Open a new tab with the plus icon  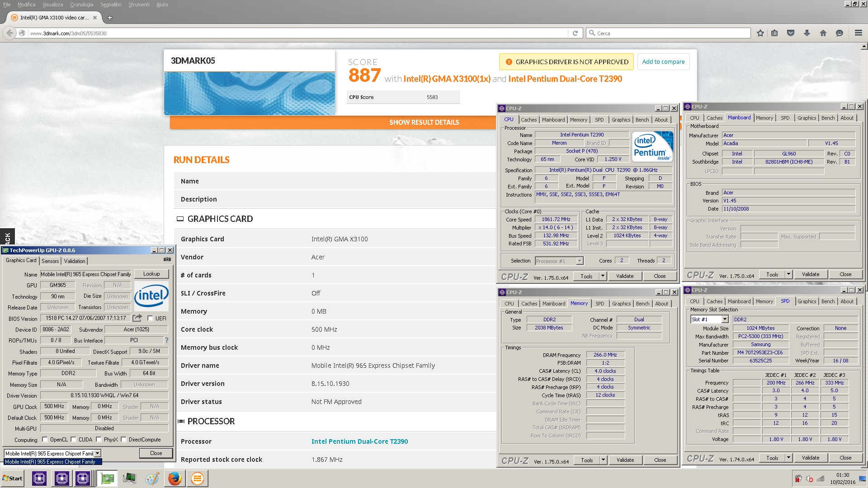(109, 18)
